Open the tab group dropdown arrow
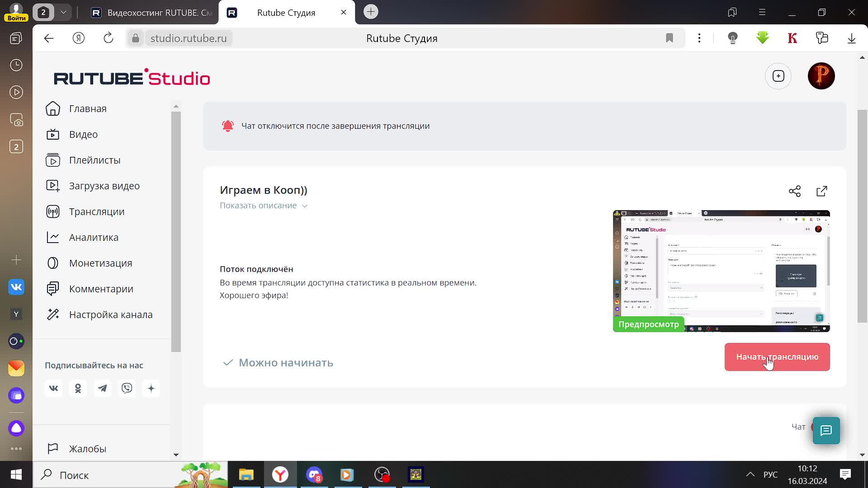868x488 pixels. pyautogui.click(x=64, y=12)
